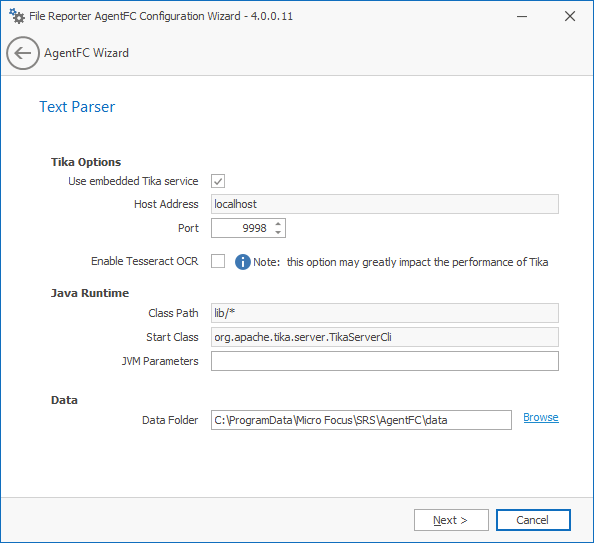Enable Tesseract OCR checkbox
594x543 pixels.
[x=218, y=261]
